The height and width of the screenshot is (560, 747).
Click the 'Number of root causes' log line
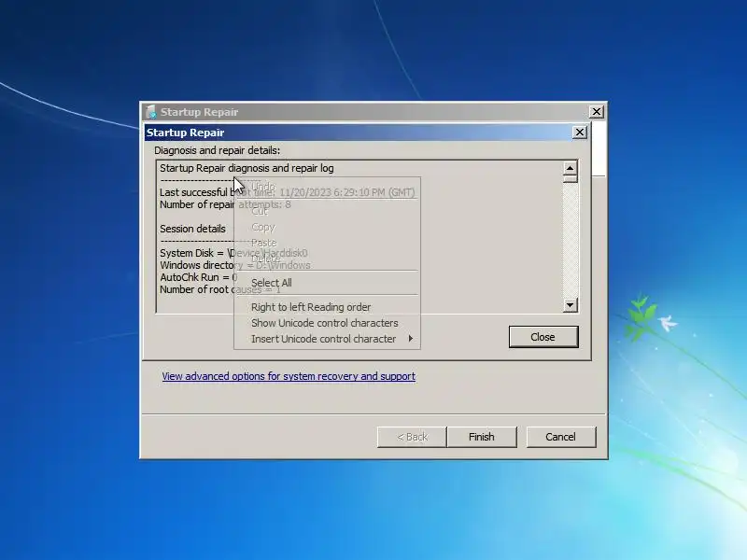click(x=220, y=289)
